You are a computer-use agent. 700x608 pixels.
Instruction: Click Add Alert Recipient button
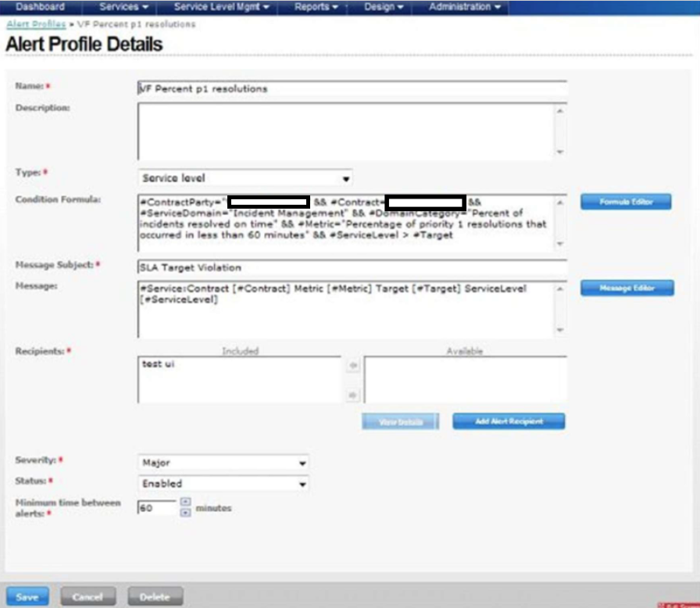pyautogui.click(x=509, y=421)
